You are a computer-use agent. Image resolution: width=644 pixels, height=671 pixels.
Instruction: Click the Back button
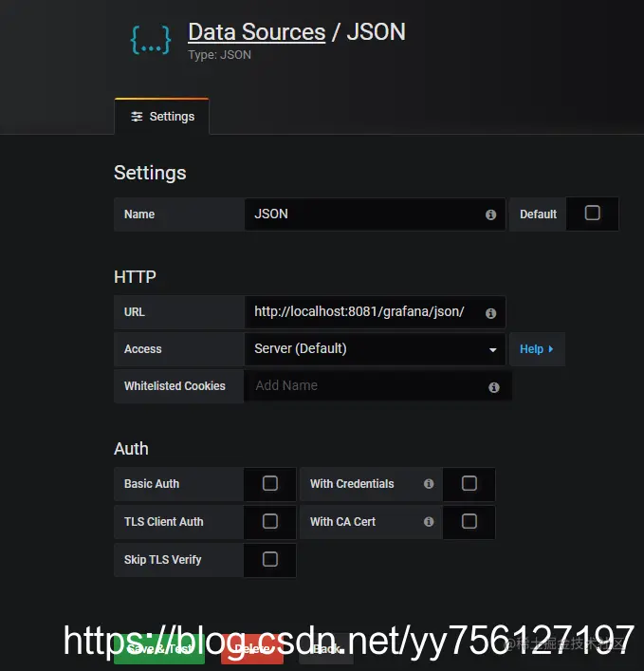(x=326, y=649)
